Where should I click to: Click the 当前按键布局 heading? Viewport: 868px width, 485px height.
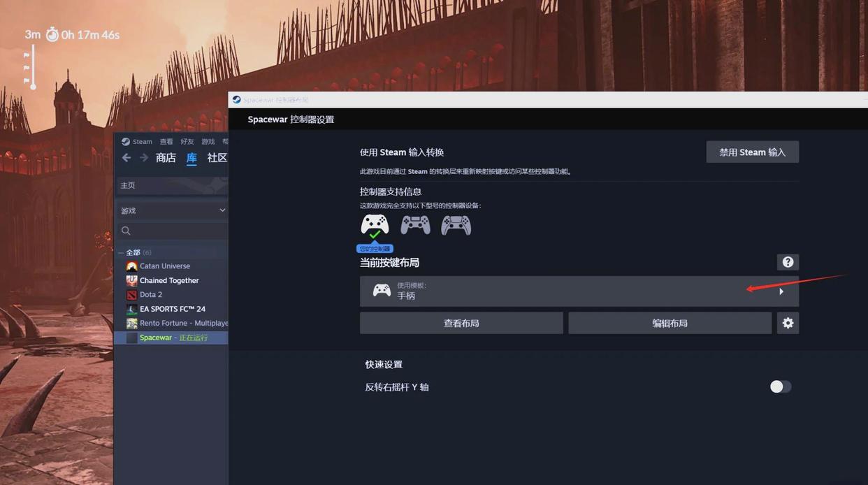click(x=389, y=263)
